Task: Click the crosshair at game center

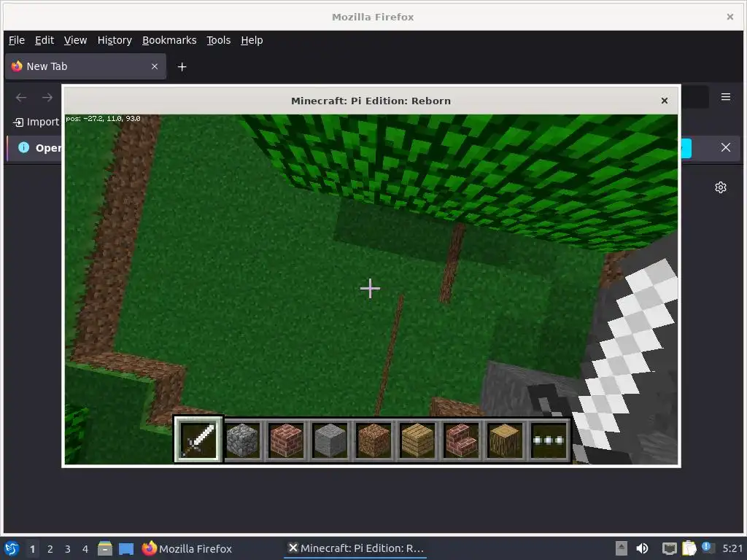Action: tap(370, 289)
